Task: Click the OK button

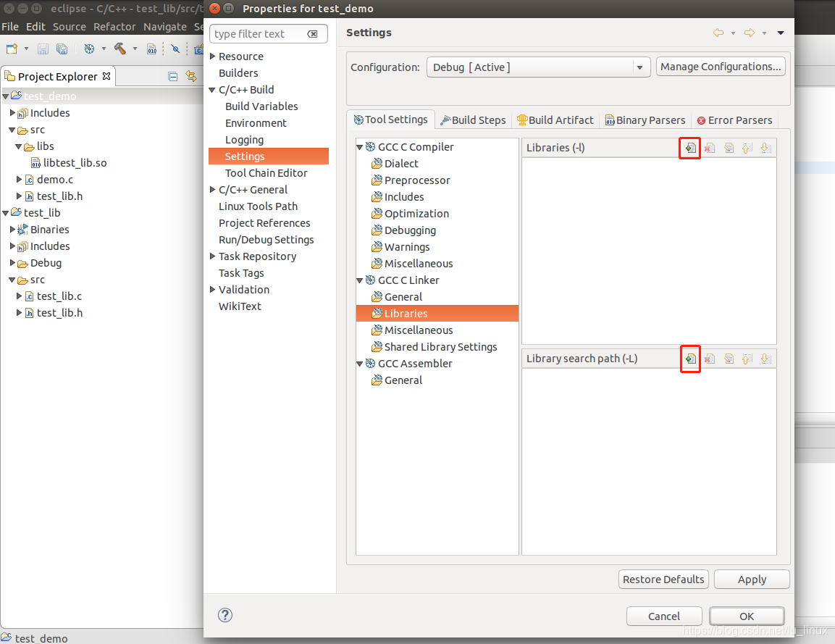Action: (747, 616)
